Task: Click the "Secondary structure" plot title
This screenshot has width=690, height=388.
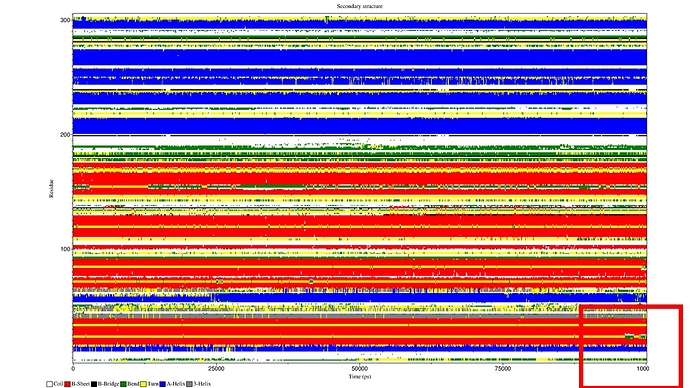Action: coord(360,6)
